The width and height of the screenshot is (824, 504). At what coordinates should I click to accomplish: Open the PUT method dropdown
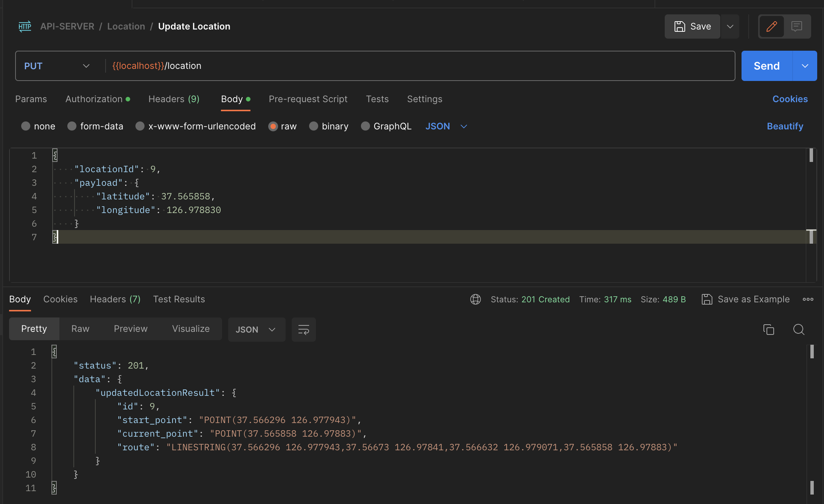click(x=57, y=66)
